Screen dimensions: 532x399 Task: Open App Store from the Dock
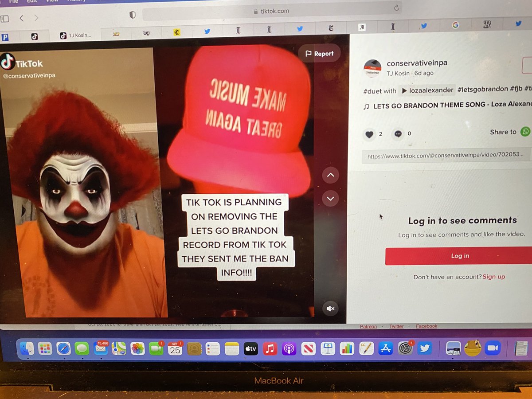coord(386,349)
